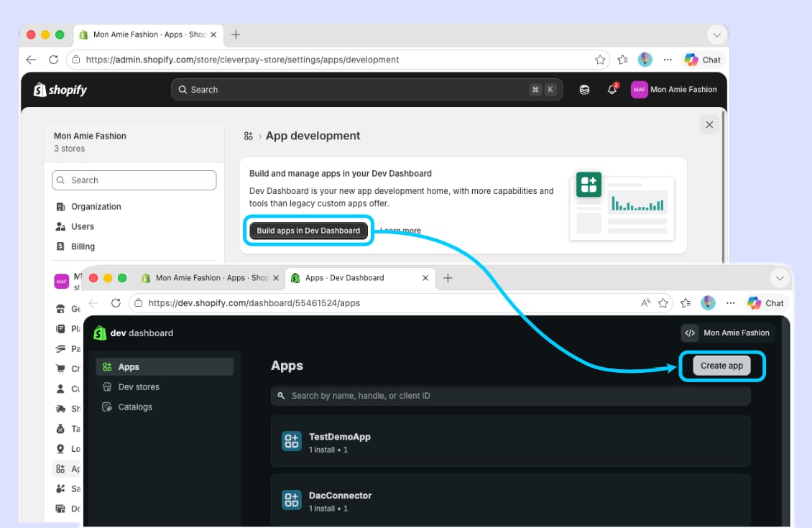Open the DacConnector app
The width and height of the screenshot is (812, 528).
pos(511,501)
